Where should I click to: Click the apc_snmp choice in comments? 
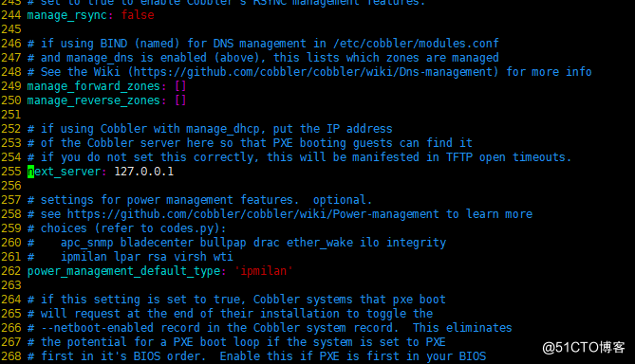pos(87,243)
